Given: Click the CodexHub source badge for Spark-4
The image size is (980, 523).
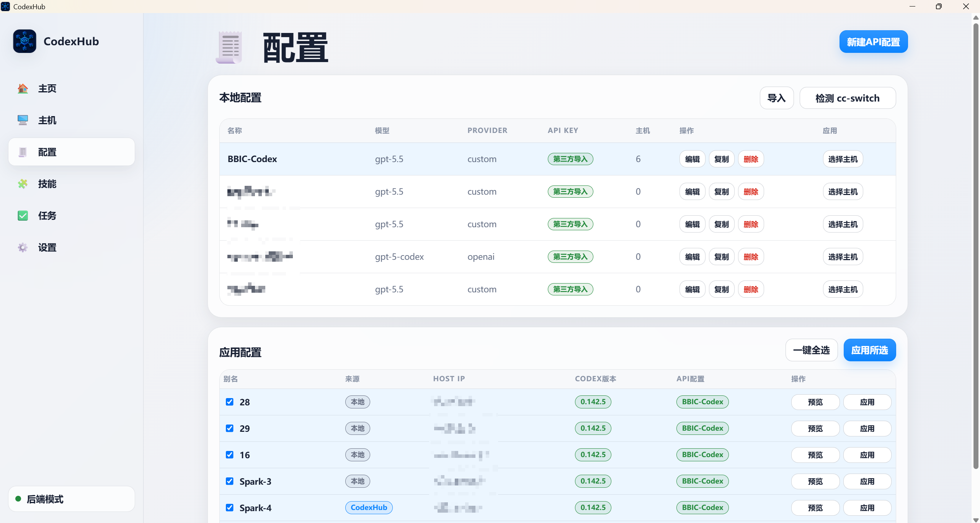Looking at the screenshot, I should [x=369, y=507].
